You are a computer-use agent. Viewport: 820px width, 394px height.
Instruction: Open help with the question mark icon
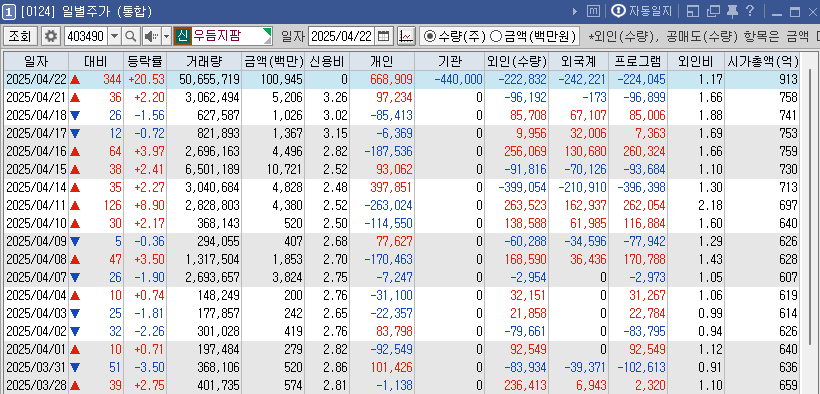(x=749, y=11)
